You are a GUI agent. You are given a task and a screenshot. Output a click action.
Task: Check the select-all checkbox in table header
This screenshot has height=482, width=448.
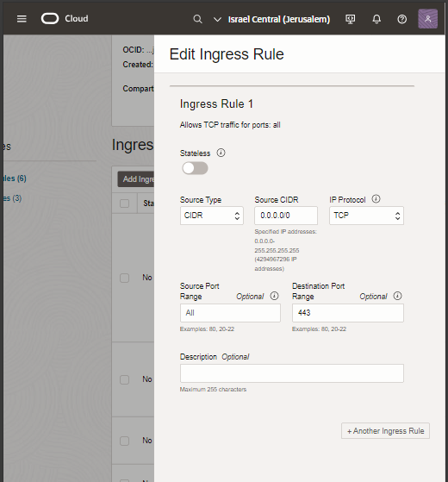tap(124, 203)
